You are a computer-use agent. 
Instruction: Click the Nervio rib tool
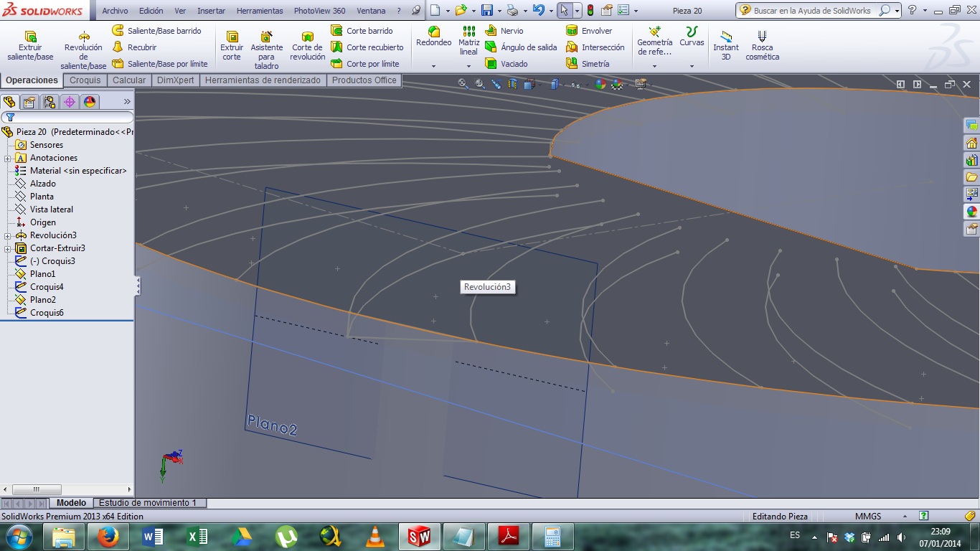point(504,31)
